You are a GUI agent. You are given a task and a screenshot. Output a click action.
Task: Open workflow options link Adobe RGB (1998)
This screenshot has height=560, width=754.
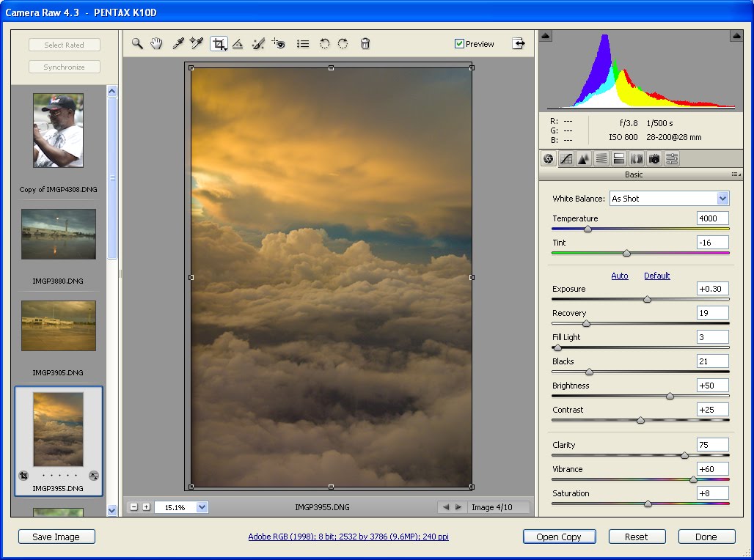coord(348,537)
